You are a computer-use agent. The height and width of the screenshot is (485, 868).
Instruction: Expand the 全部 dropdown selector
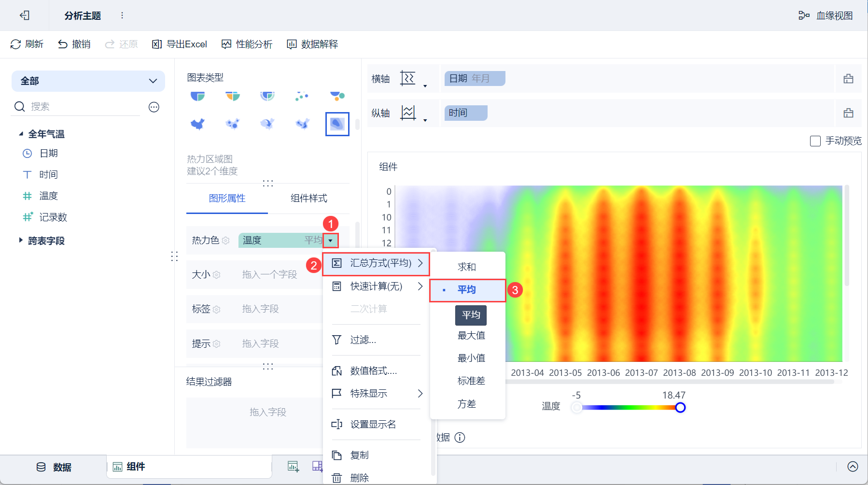click(88, 81)
